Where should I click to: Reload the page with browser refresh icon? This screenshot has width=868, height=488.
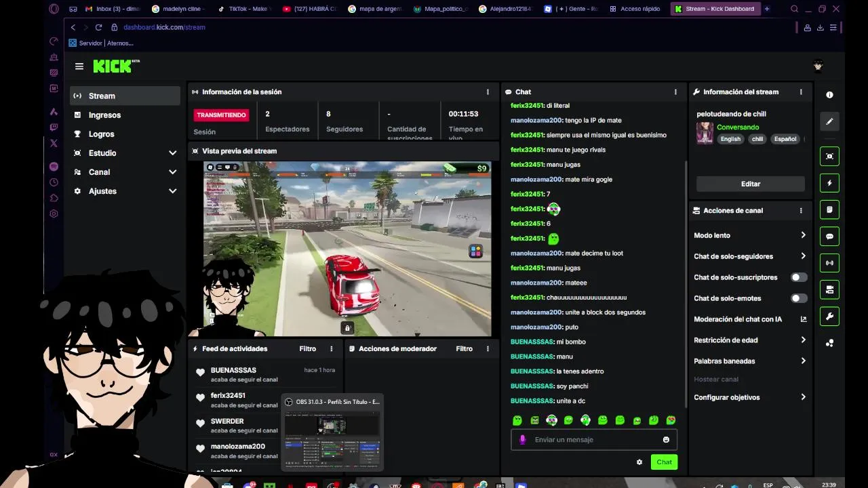tap(98, 27)
